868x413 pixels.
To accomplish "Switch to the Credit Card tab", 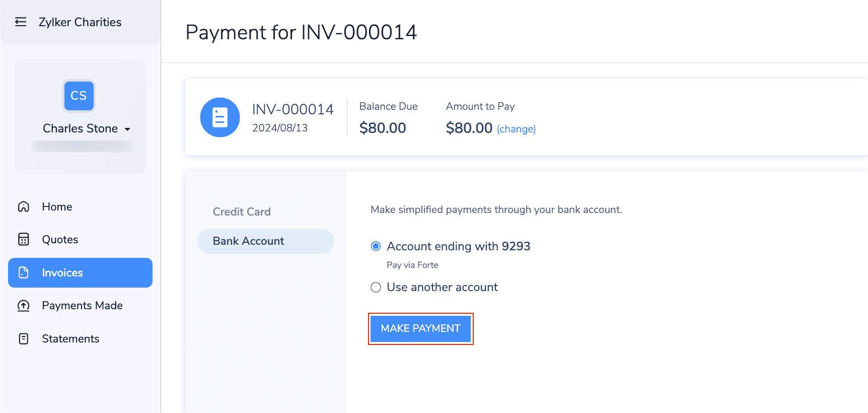I will pyautogui.click(x=242, y=212).
